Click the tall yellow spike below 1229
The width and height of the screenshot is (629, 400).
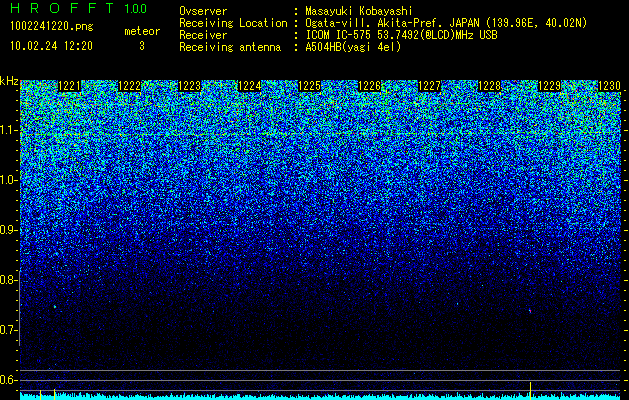point(531,390)
